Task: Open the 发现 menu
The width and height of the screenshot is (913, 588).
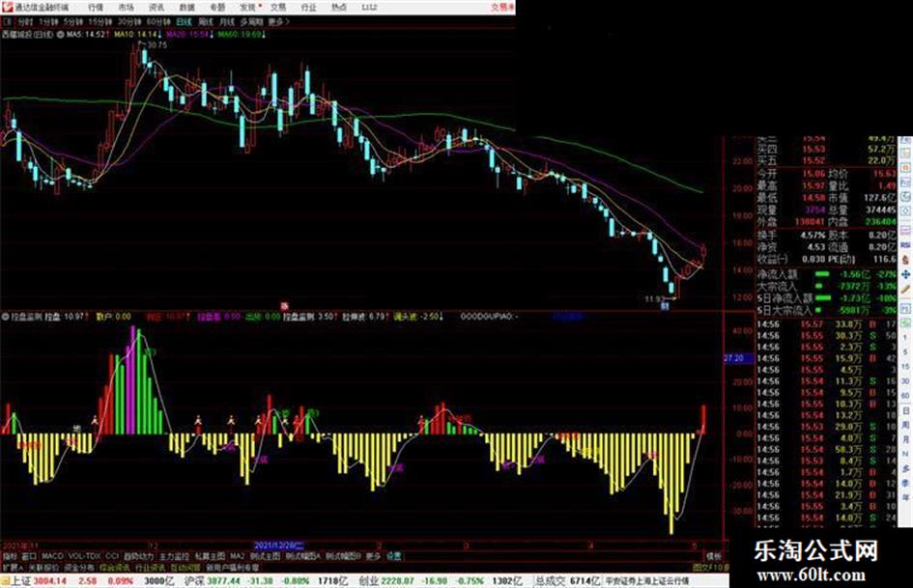Action: click(x=248, y=8)
